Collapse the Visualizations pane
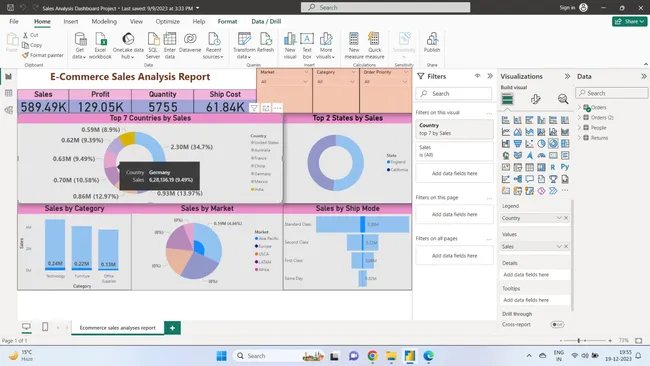The image size is (650, 366). click(x=567, y=76)
